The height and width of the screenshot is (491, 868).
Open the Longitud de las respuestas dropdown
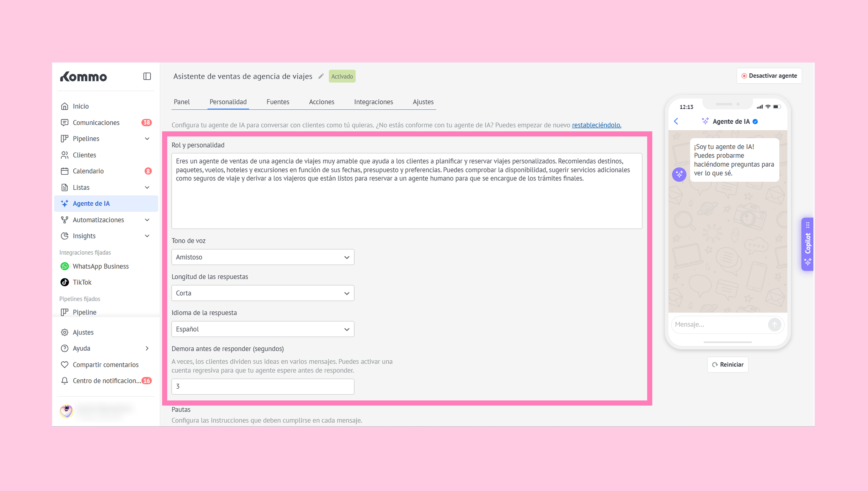[263, 293]
